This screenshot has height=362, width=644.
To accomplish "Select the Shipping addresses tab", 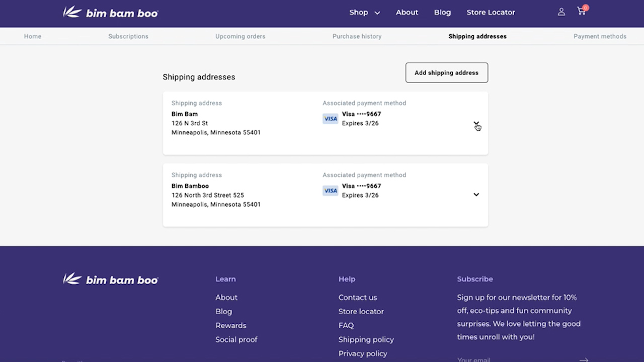I will click(x=477, y=36).
